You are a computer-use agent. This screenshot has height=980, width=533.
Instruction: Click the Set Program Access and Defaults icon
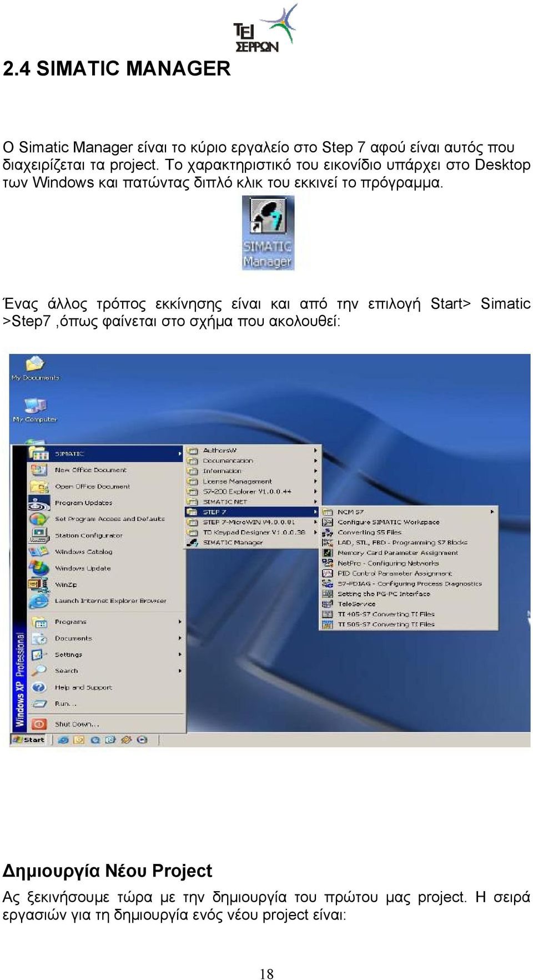coord(38,519)
